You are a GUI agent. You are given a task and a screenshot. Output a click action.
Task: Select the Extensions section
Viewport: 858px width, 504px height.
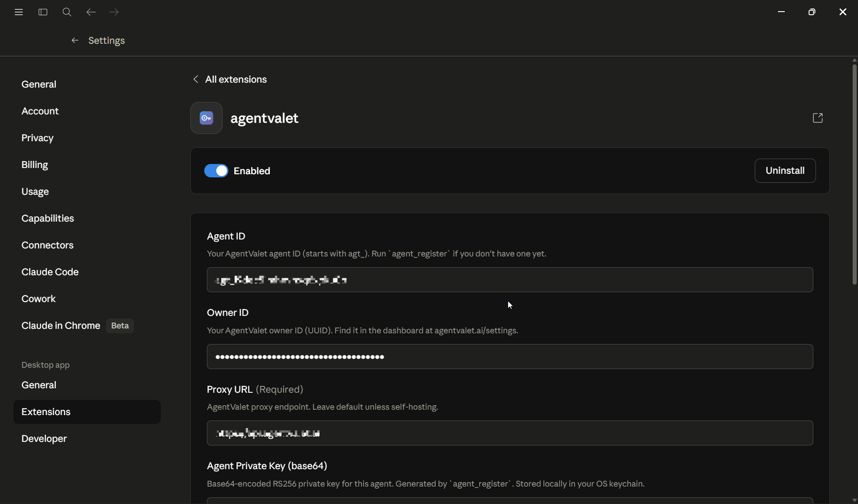point(87,412)
